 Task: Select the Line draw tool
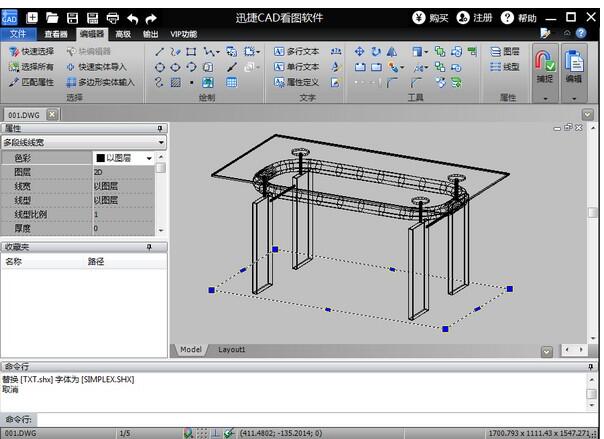tap(159, 52)
